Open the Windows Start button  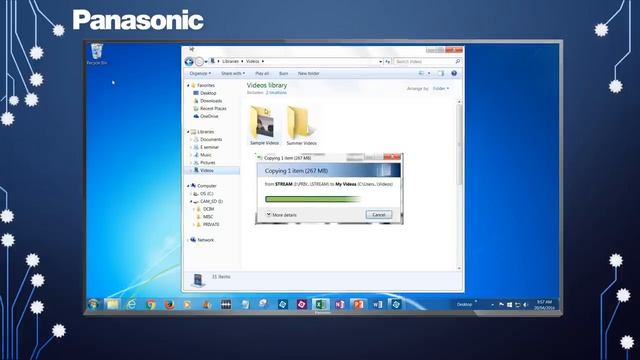click(x=93, y=304)
